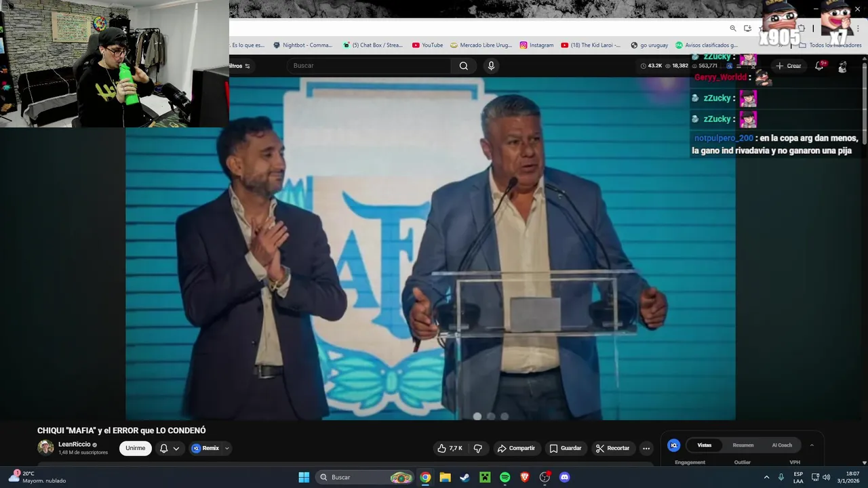
Task: Click the Recortar clip button
Action: click(x=612, y=448)
